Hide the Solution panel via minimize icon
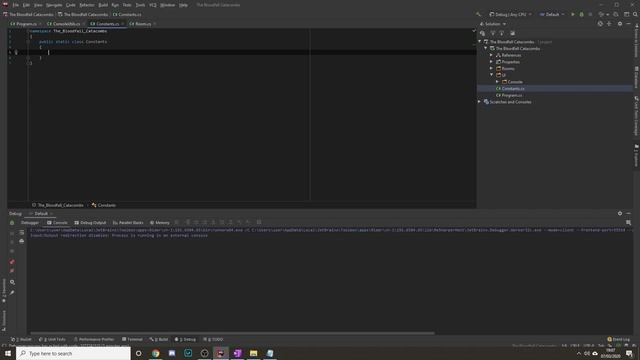Image resolution: width=640 pixels, height=360 pixels. (x=629, y=24)
